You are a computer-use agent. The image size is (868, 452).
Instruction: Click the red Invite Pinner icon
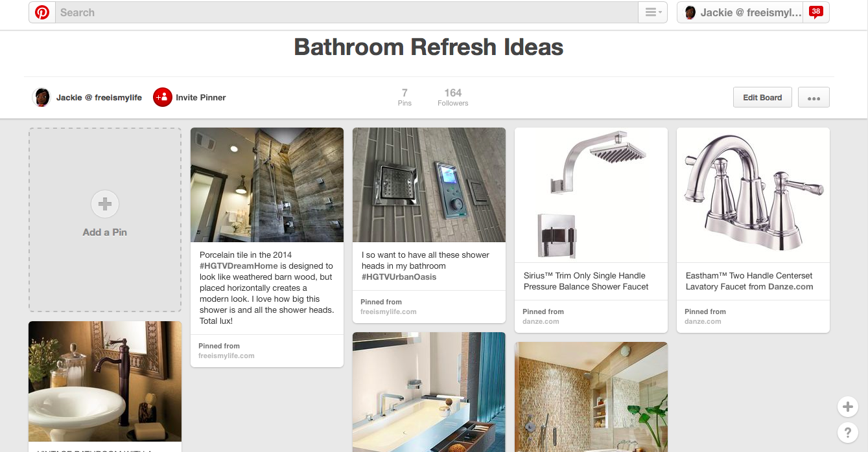tap(162, 97)
